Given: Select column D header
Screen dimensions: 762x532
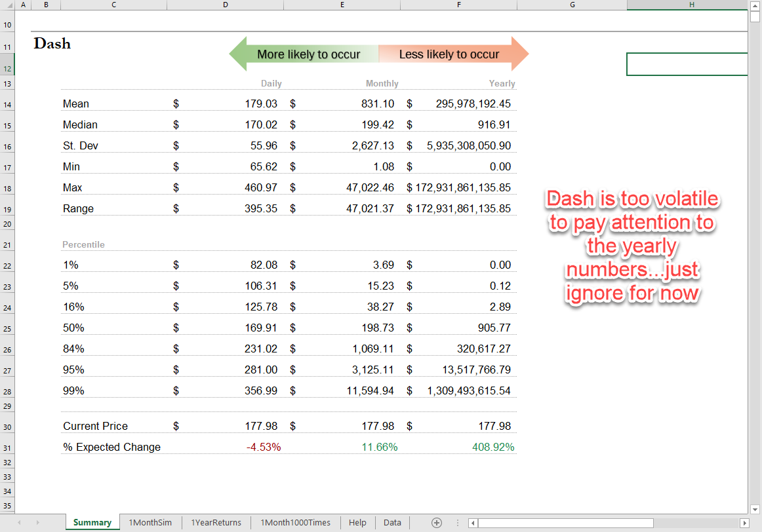Looking at the screenshot, I should [226, 5].
